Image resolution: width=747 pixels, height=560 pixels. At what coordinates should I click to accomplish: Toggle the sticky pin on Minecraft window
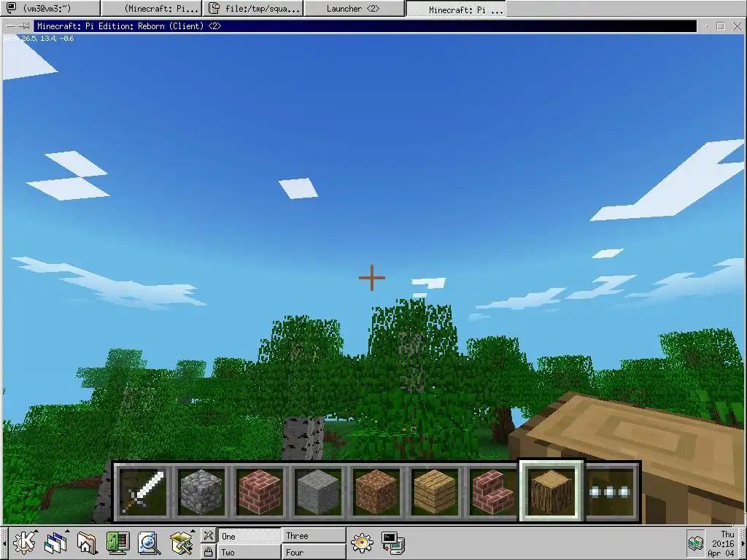click(x=25, y=26)
